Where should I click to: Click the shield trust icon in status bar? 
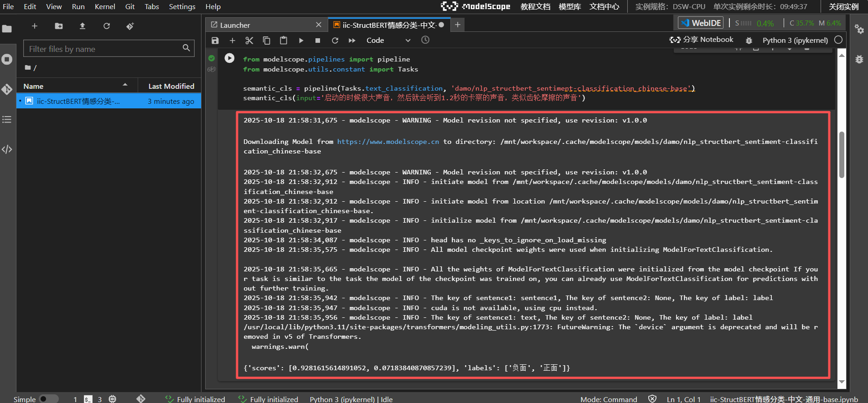click(x=652, y=399)
